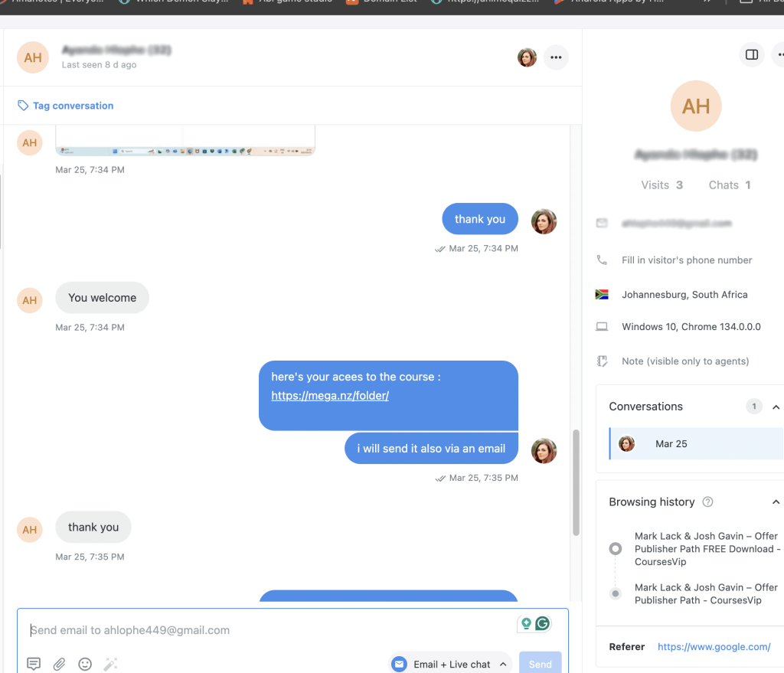Screen dimensions: 784x673
Task: Open the screenshot image thumbnail in chat
Action: click(185, 141)
